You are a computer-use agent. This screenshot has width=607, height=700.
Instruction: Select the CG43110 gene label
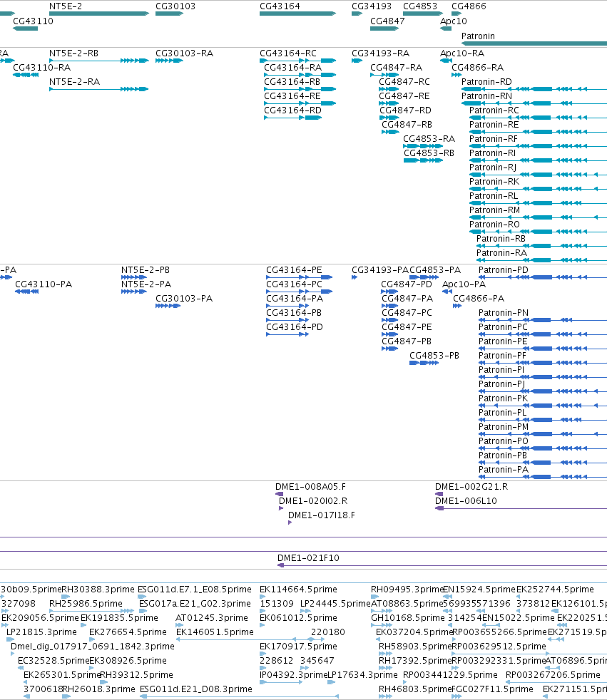tap(33, 21)
